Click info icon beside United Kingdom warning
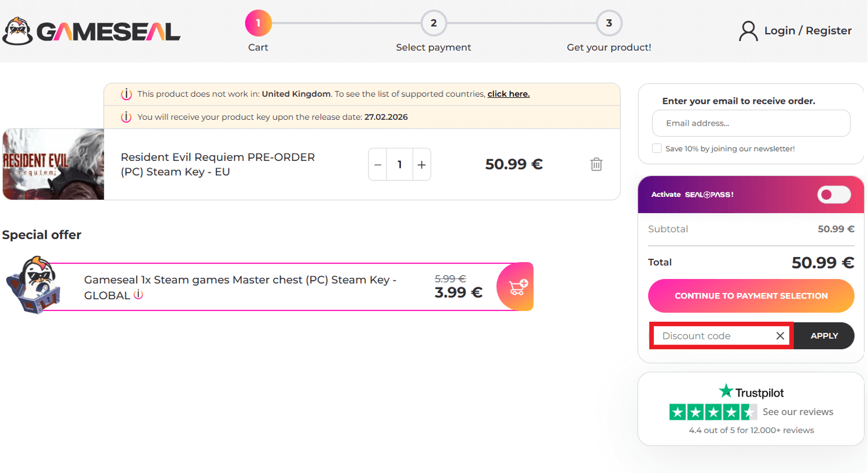 tap(126, 94)
